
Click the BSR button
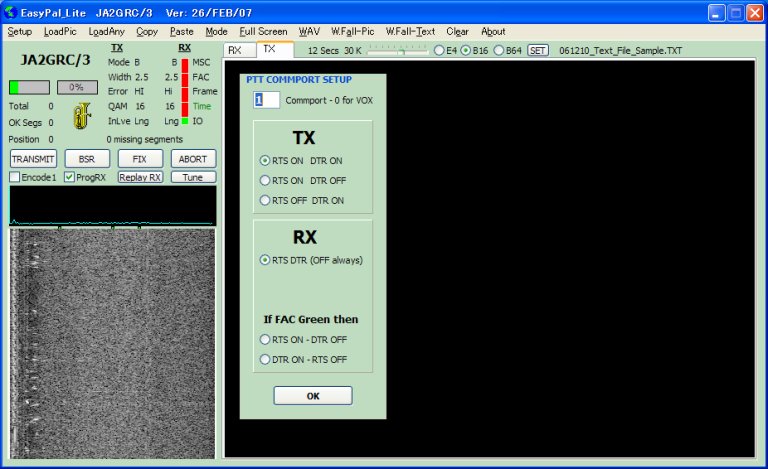click(87, 159)
